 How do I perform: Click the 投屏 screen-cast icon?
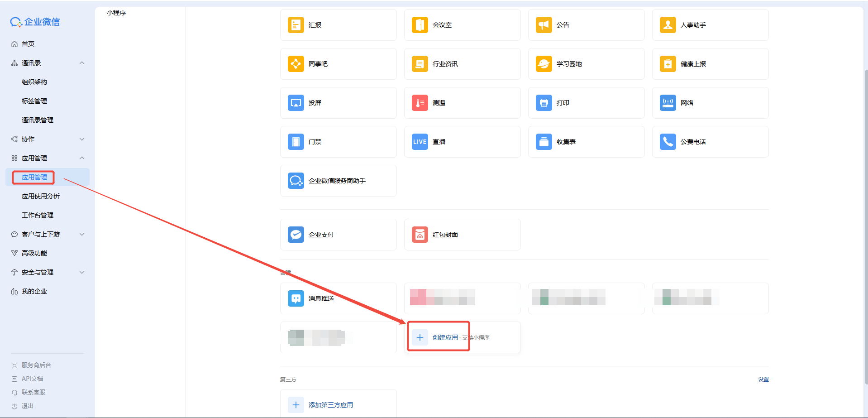point(296,103)
